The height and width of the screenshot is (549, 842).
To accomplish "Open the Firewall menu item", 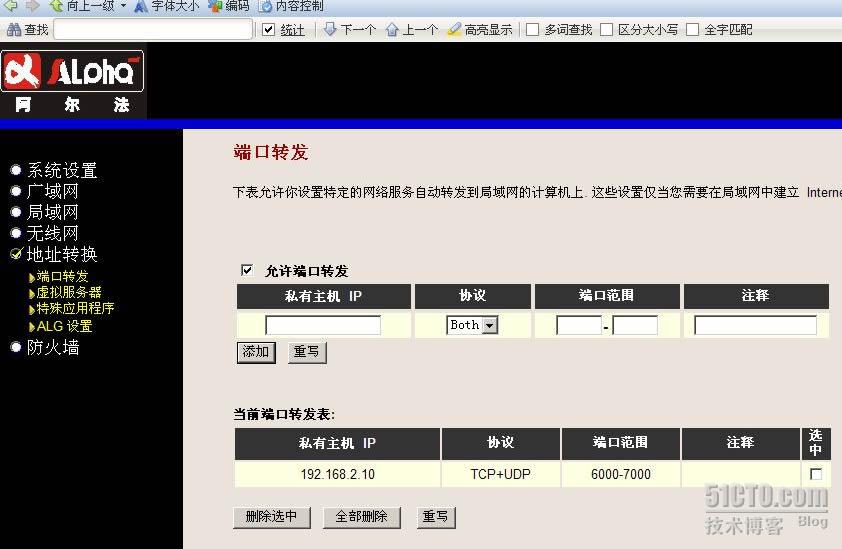I will (x=53, y=347).
